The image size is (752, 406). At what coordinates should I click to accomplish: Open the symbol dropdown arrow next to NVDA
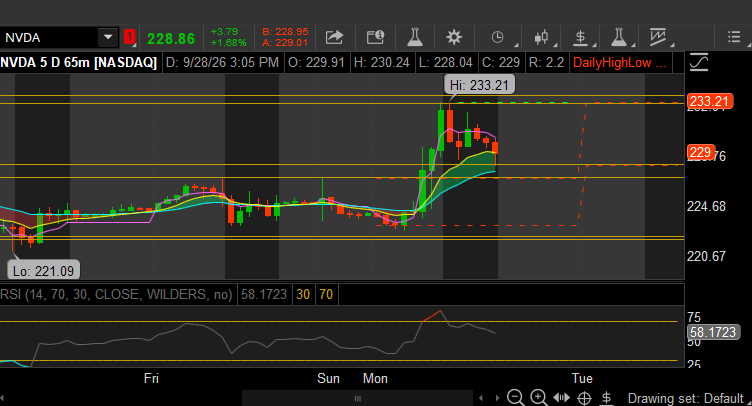108,37
